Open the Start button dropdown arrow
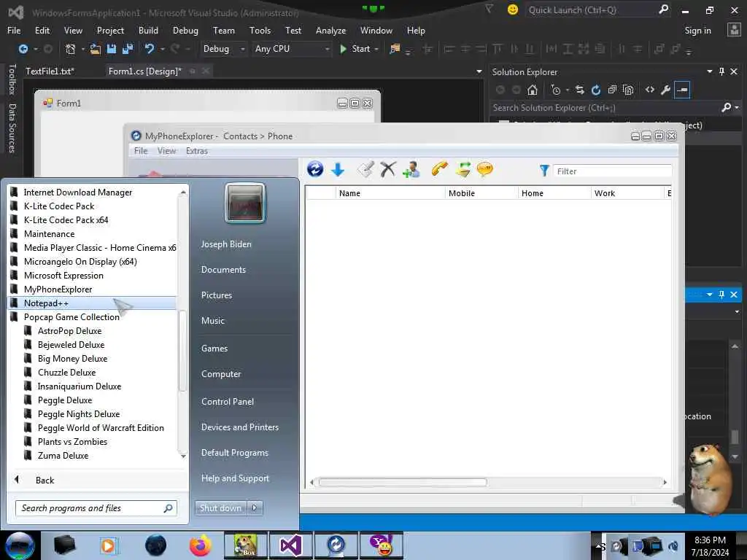Screen dimensions: 747x560 pos(376,49)
